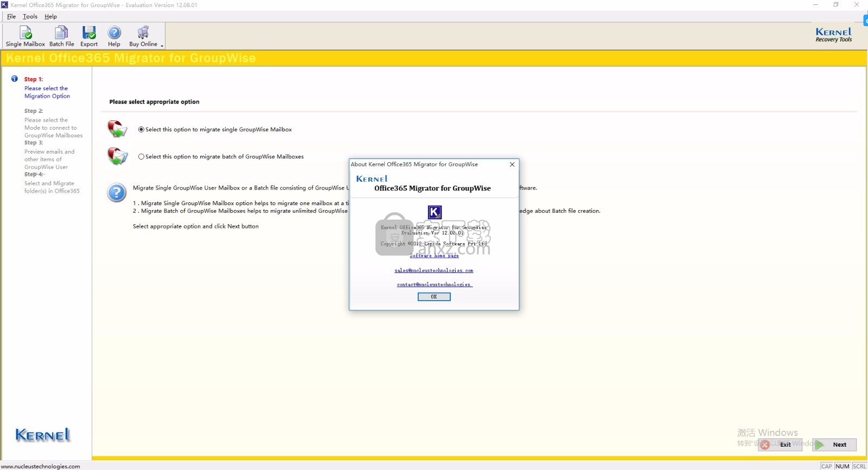
Task: Click the Next button
Action: click(834, 444)
